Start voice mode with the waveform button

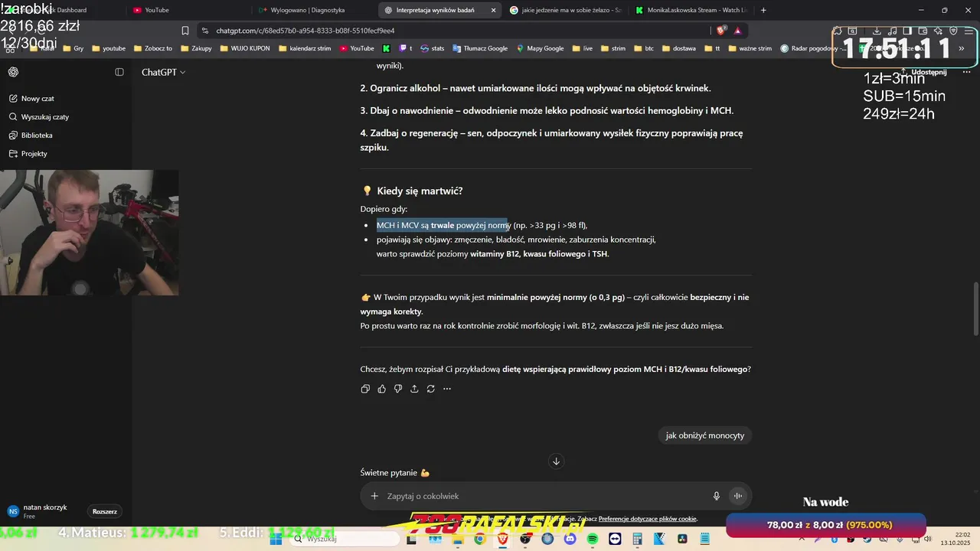pos(738,496)
